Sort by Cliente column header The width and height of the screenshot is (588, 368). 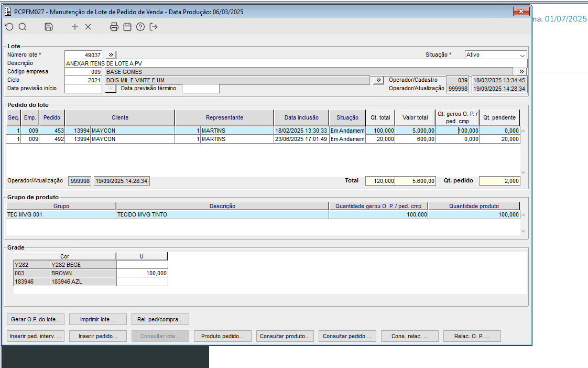[120, 117]
